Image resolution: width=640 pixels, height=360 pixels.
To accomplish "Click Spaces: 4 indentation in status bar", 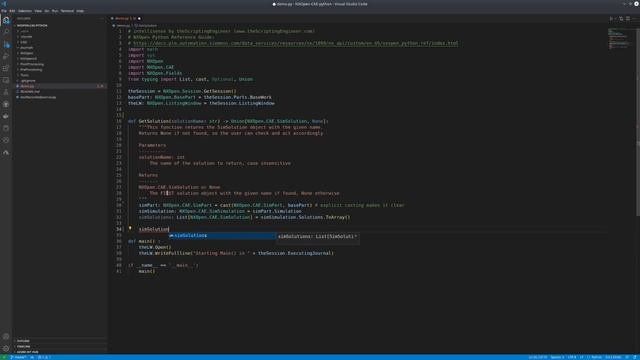I will pyautogui.click(x=557, y=357).
